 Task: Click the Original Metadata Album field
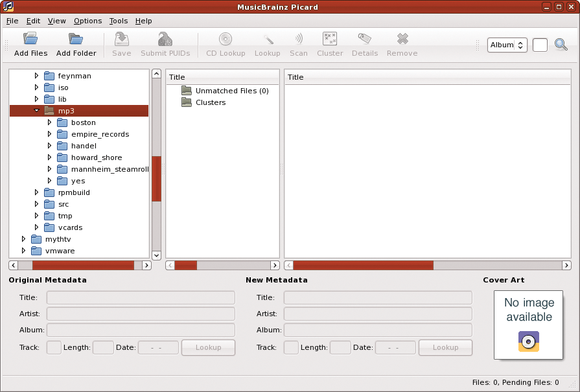[x=141, y=330]
